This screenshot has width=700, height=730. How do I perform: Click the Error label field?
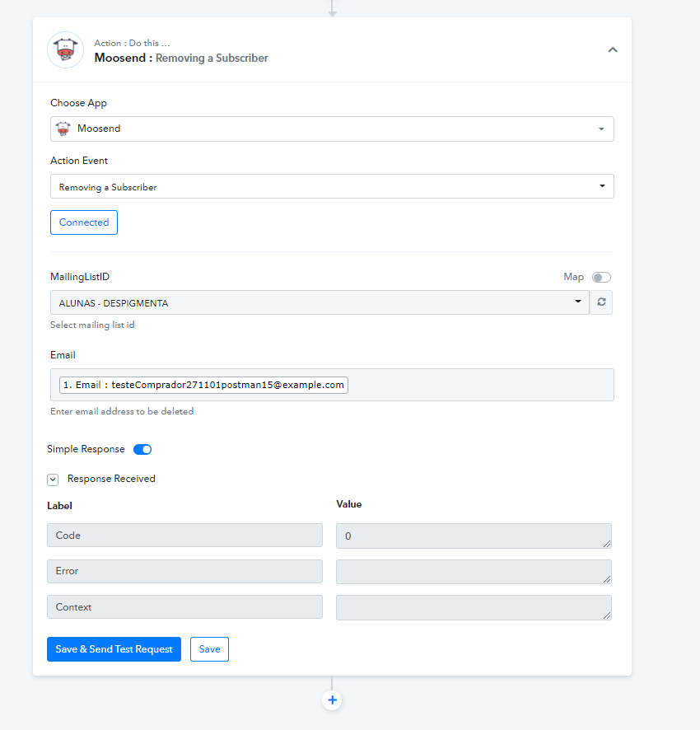tap(184, 571)
